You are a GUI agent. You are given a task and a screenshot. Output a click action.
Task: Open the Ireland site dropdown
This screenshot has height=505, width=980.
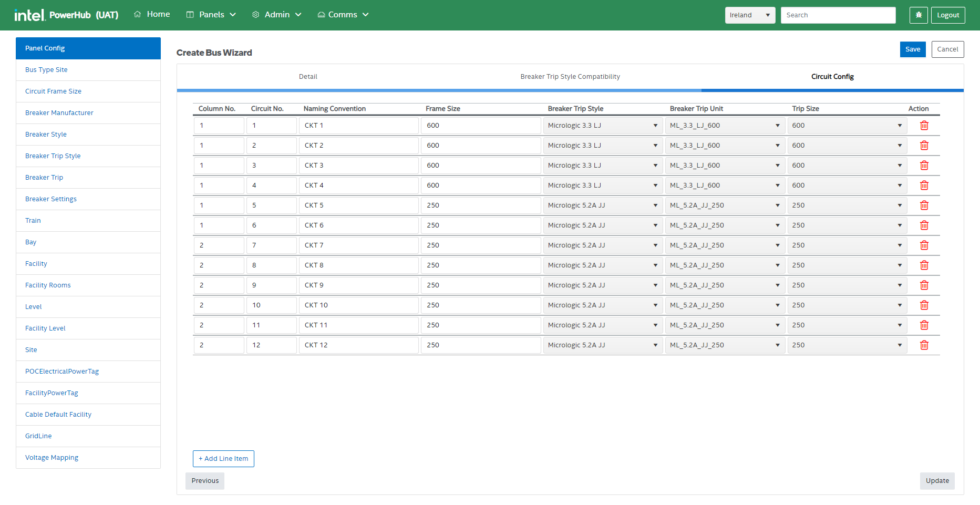click(x=749, y=15)
